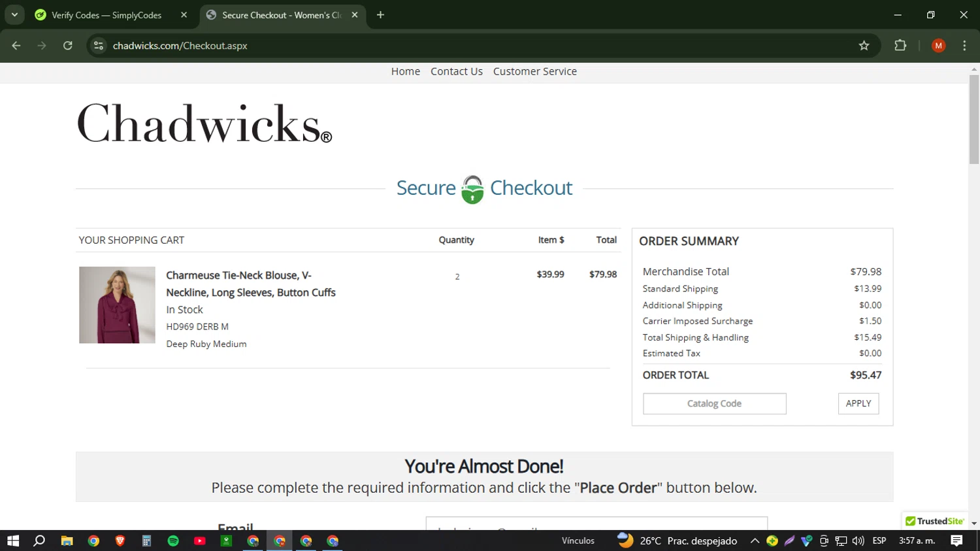Click the weather widget 26°C Prac. despejado
Screen dimensions: 980x551
(678, 541)
